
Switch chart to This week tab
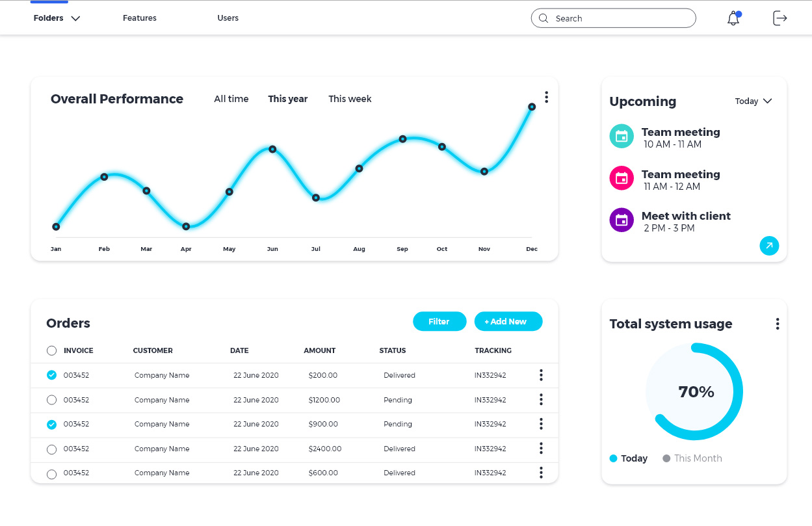(x=350, y=99)
